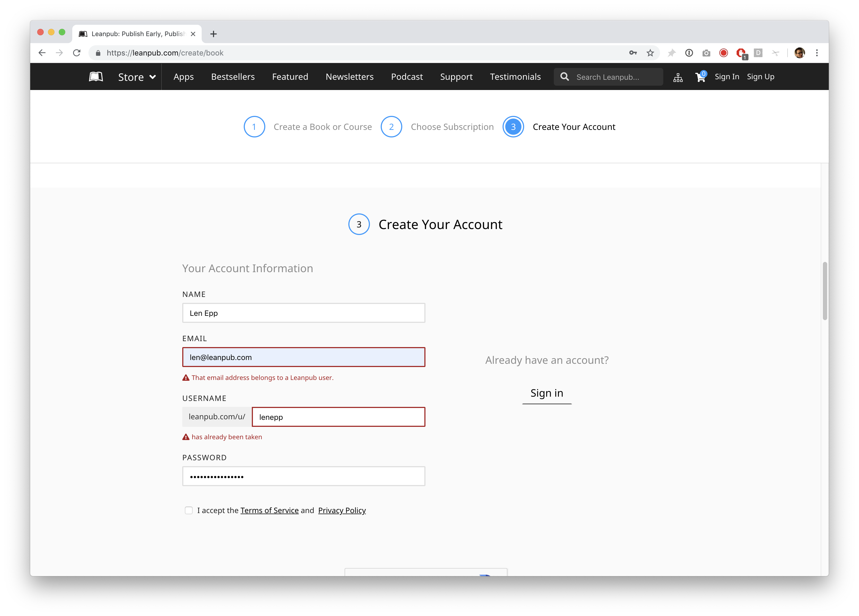Go to Apps in the navbar
The width and height of the screenshot is (859, 616).
pyautogui.click(x=183, y=77)
